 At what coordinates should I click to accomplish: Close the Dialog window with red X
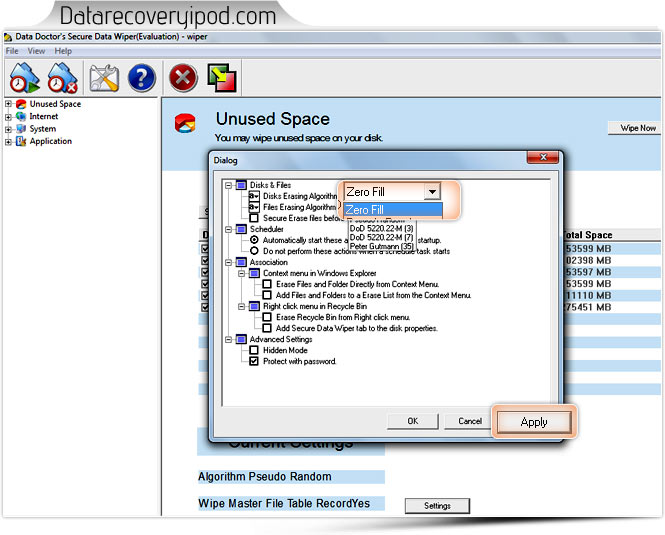[x=543, y=157]
